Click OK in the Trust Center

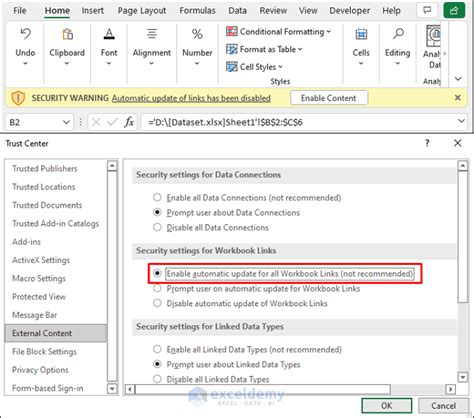[387, 406]
